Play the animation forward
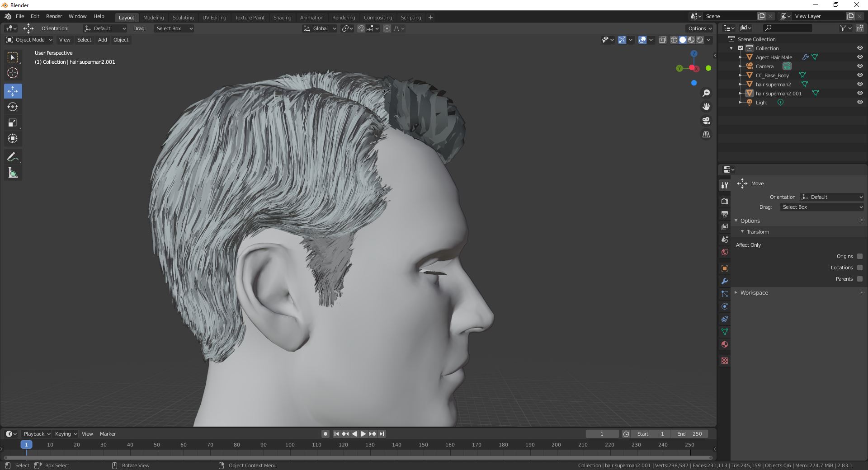 [363, 434]
